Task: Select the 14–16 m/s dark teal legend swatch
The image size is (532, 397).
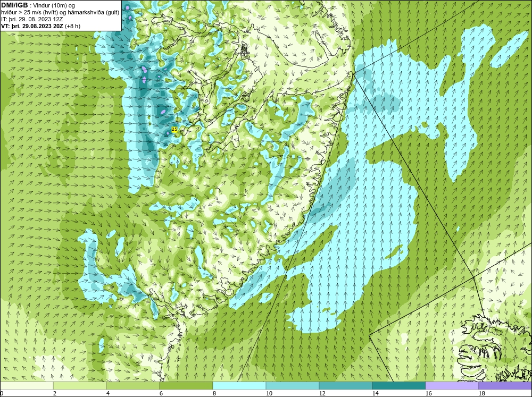Action: (x=398, y=385)
